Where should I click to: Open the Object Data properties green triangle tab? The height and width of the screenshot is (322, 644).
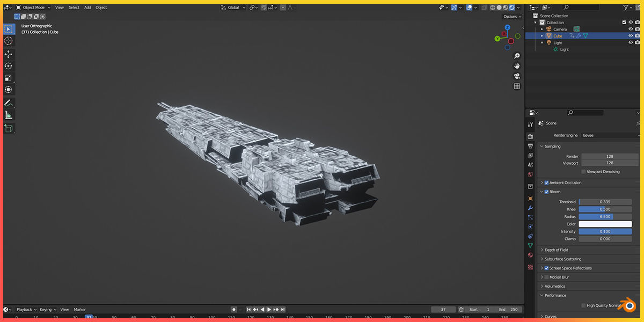(x=531, y=245)
